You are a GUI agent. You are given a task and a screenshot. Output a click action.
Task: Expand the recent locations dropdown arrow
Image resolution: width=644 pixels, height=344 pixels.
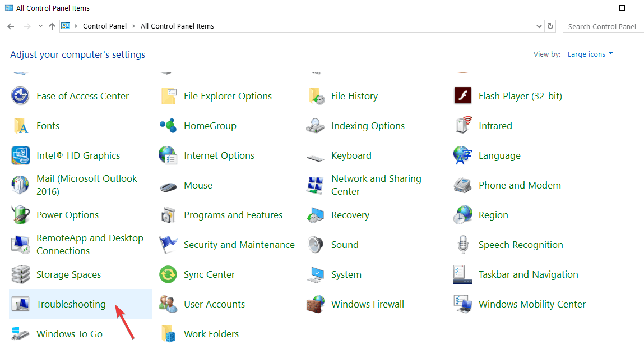40,26
